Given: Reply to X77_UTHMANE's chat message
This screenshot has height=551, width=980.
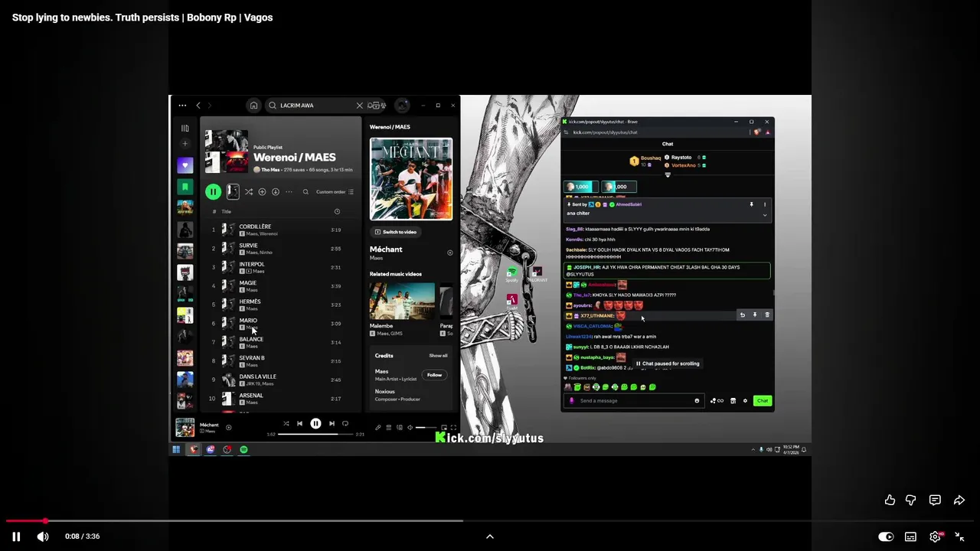Looking at the screenshot, I should (x=742, y=315).
